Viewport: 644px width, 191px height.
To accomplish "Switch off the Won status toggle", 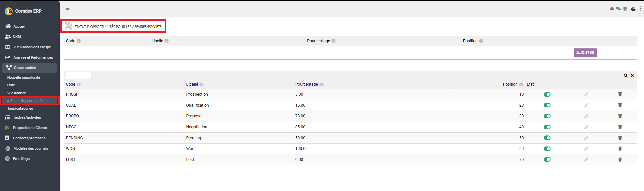I will 547,149.
